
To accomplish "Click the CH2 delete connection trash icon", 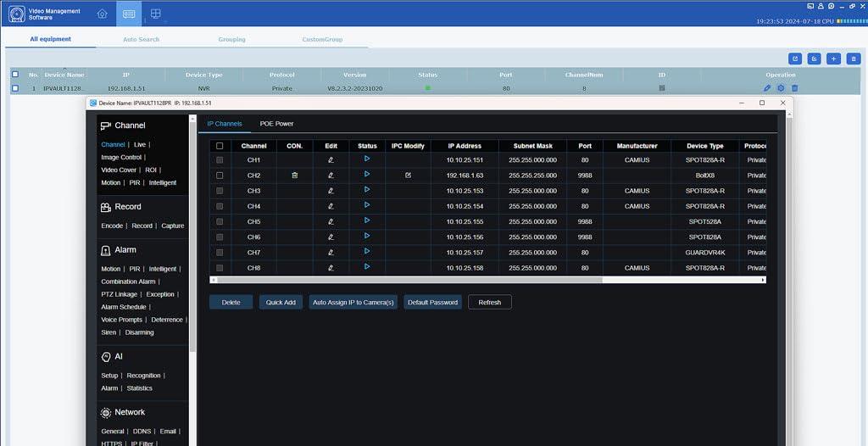I will coord(294,176).
